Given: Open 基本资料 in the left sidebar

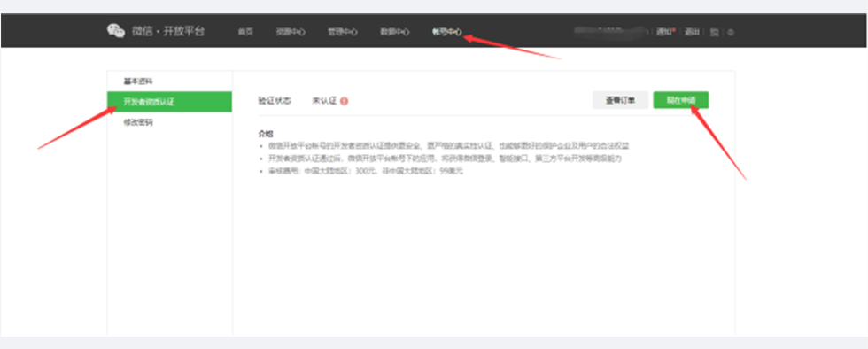Looking at the screenshot, I should 138,81.
